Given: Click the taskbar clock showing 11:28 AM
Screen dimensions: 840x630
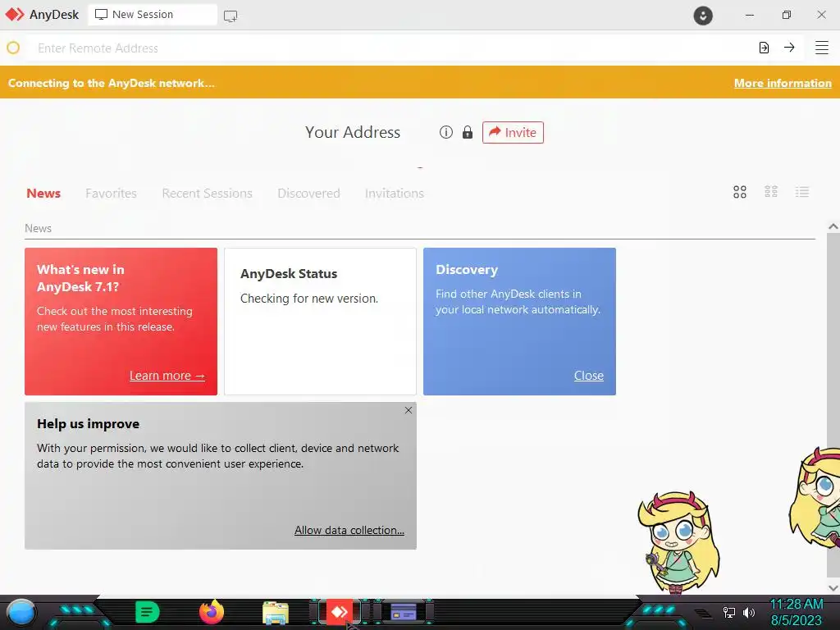Looking at the screenshot, I should pos(796,605).
